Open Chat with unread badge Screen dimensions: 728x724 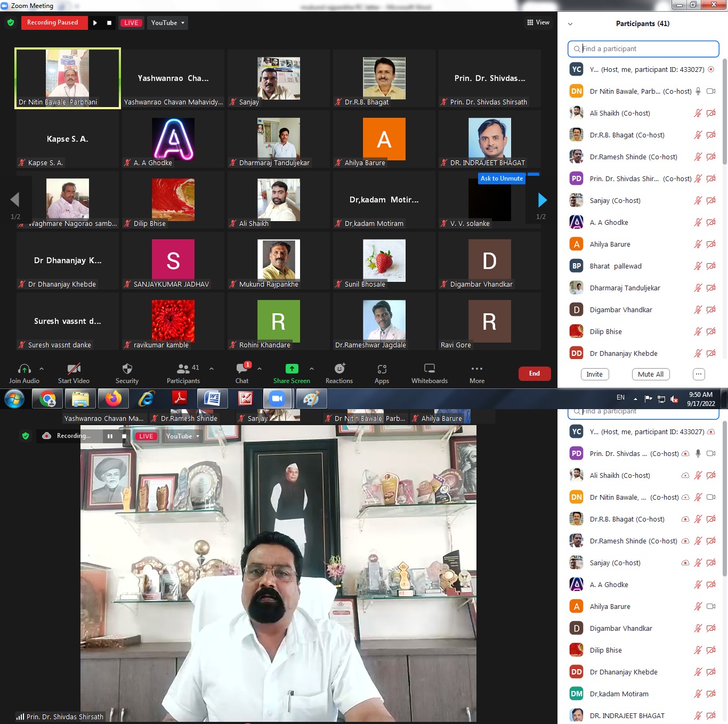[242, 369]
